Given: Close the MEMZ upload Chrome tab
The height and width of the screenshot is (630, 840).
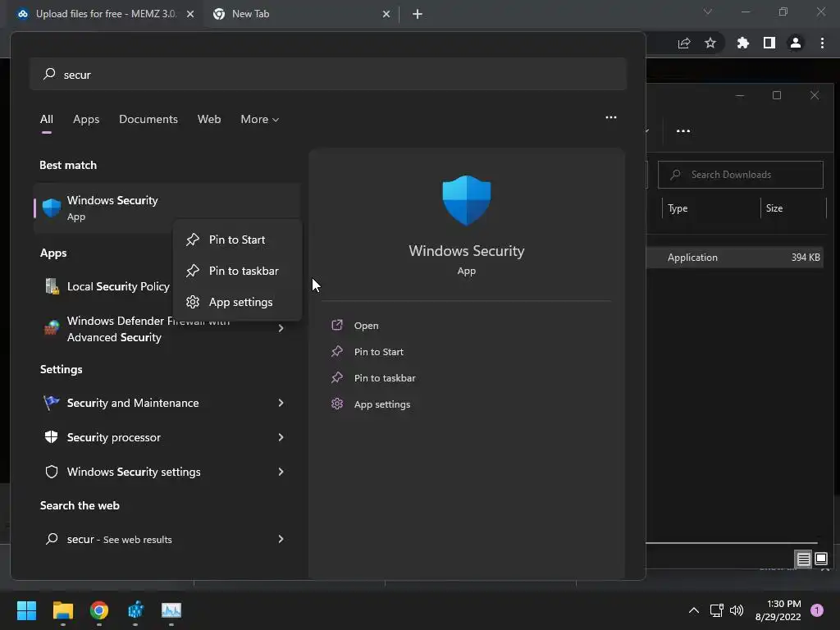Looking at the screenshot, I should tap(190, 14).
